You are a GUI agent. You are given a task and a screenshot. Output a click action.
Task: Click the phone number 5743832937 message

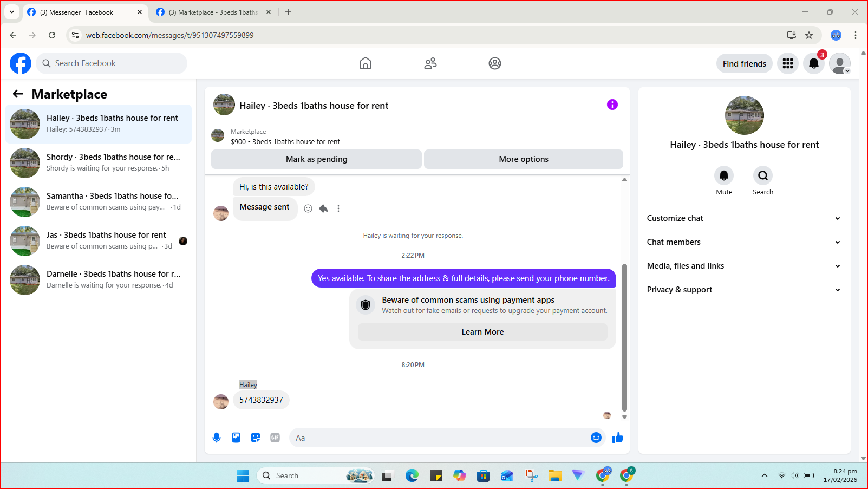[x=261, y=400]
